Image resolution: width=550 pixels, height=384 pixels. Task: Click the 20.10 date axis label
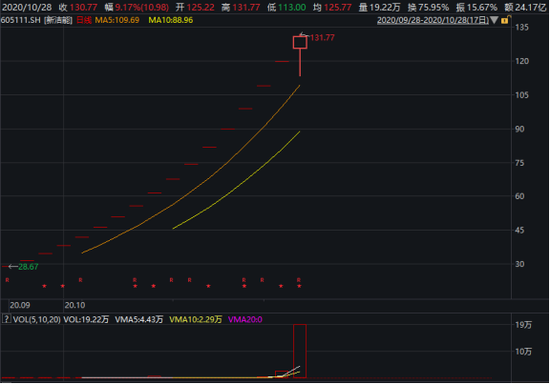point(75,305)
